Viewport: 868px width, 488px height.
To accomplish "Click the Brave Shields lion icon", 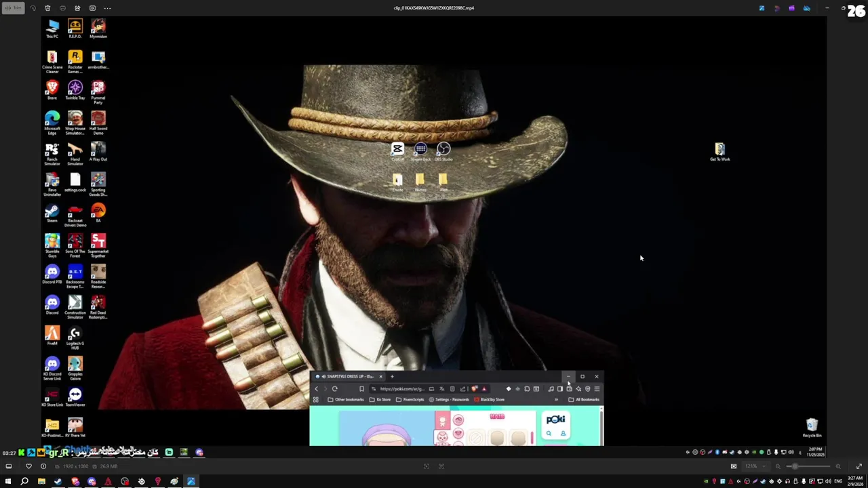I will (x=474, y=389).
